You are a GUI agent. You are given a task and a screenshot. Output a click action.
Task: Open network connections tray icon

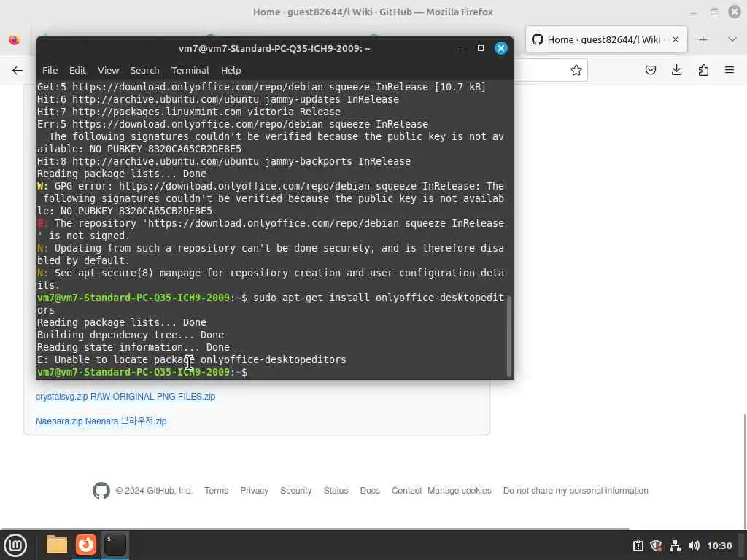(x=675, y=545)
